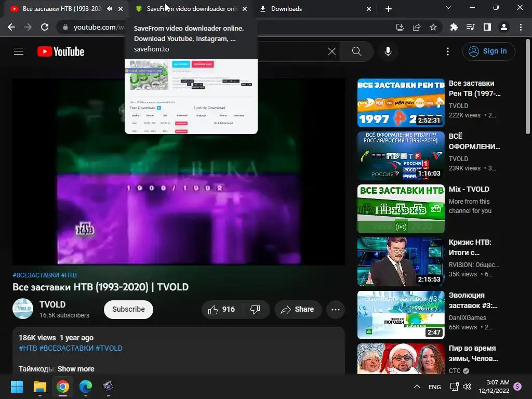Switch ENG input language

pyautogui.click(x=435, y=387)
